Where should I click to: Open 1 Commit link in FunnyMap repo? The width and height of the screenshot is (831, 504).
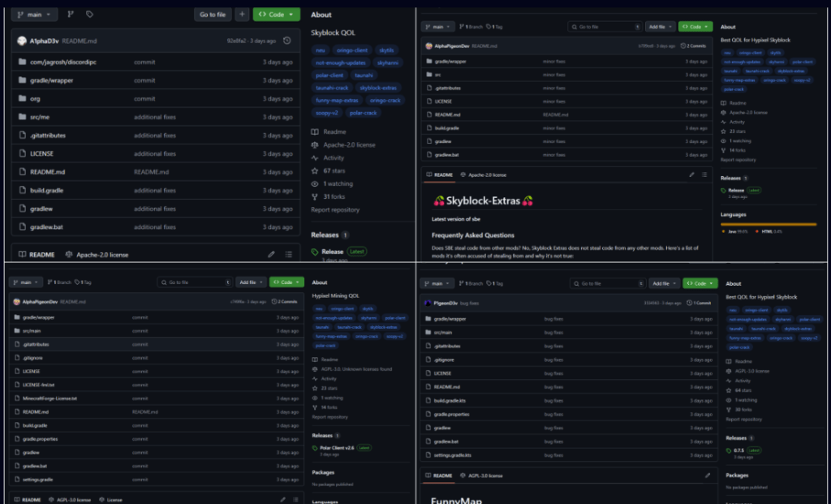pos(699,304)
